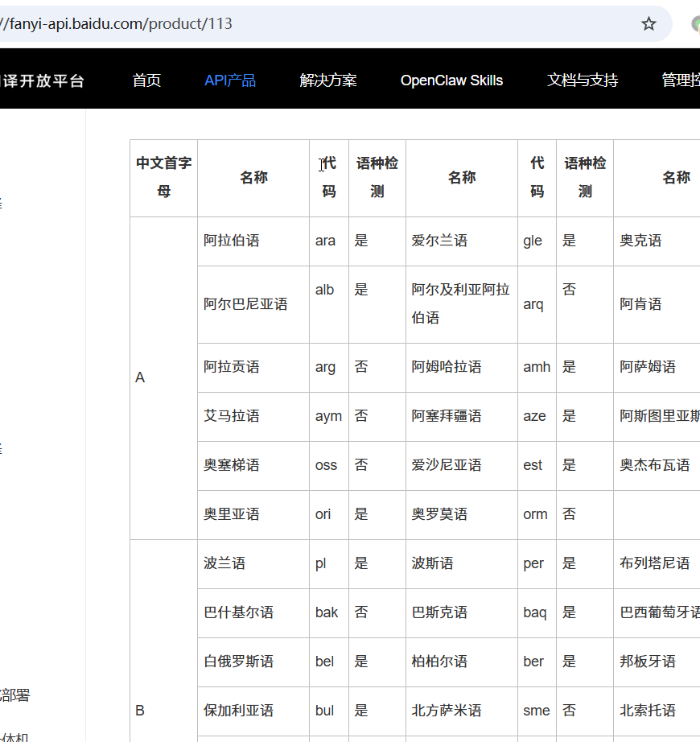Select the code cell amh
Image resolution: width=700 pixels, height=742 pixels.
pos(537,368)
